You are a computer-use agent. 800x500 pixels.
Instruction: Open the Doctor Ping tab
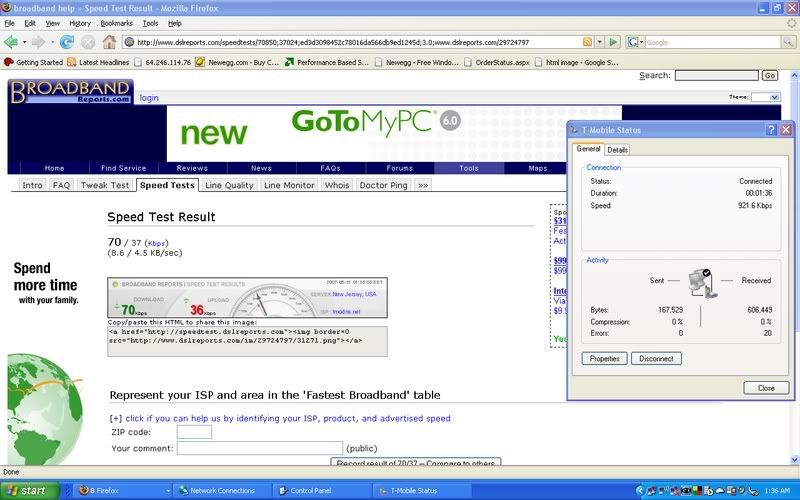(x=383, y=185)
